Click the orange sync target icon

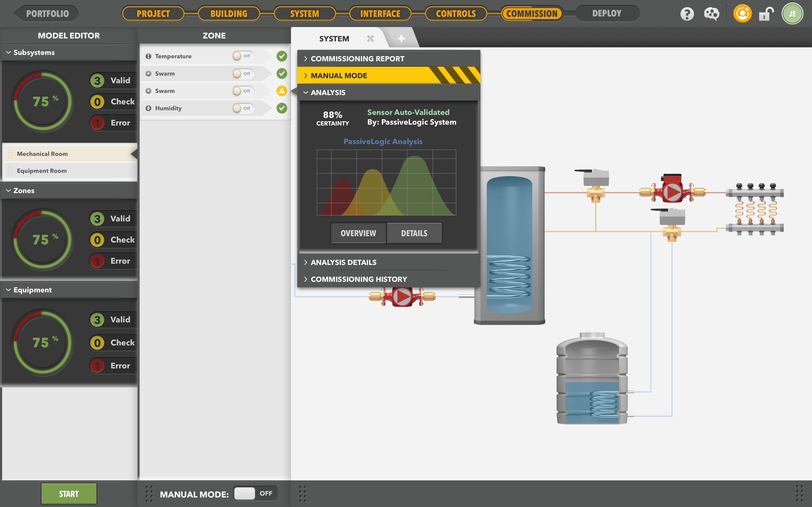pyautogui.click(x=742, y=14)
